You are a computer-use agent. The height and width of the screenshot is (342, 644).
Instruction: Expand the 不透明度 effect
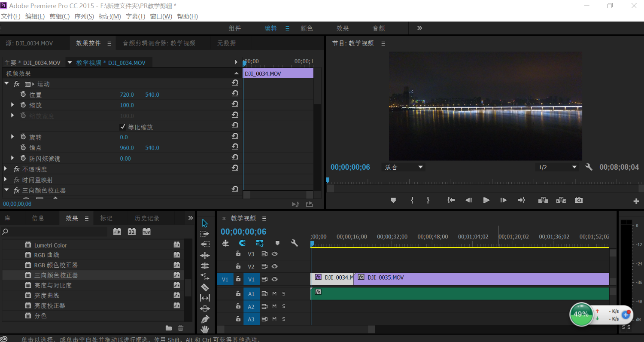pos(6,169)
